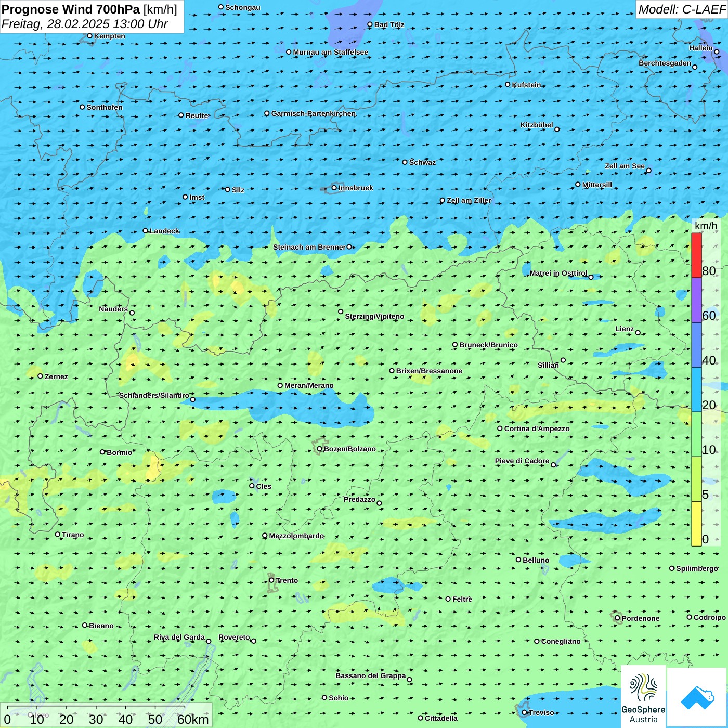Click the Hallein location marker
The image size is (728, 728).
(716, 51)
